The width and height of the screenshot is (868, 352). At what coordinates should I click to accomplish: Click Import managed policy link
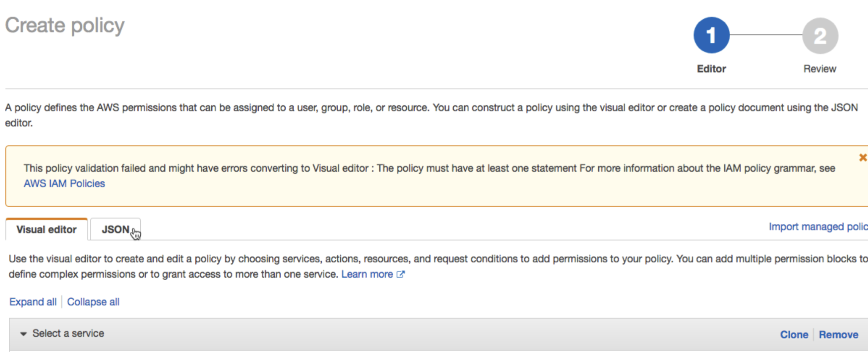tap(818, 227)
